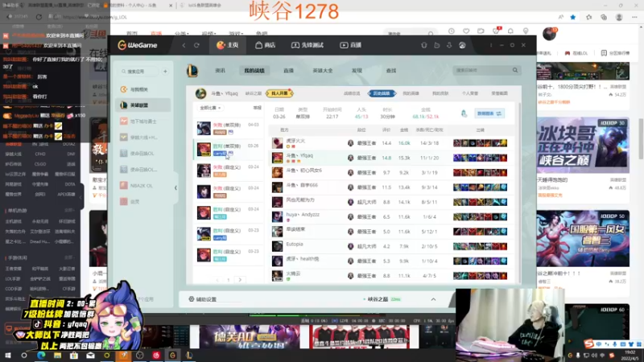Collapse the sidebar with the left chevron
The image size is (644, 362).
pos(175,187)
